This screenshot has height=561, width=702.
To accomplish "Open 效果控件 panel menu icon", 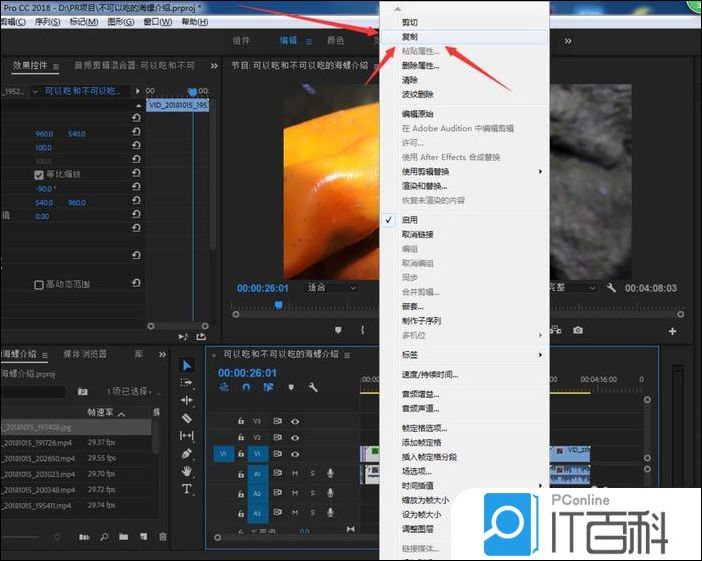I will (56, 67).
